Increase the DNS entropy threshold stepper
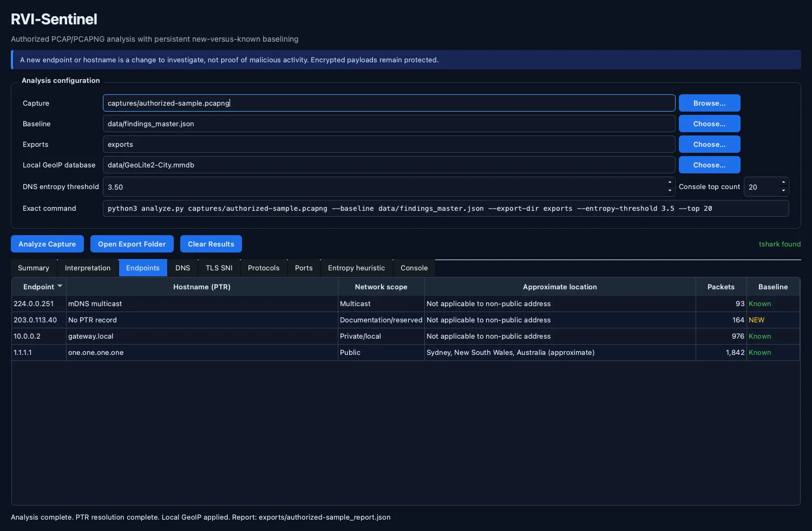 (x=670, y=183)
